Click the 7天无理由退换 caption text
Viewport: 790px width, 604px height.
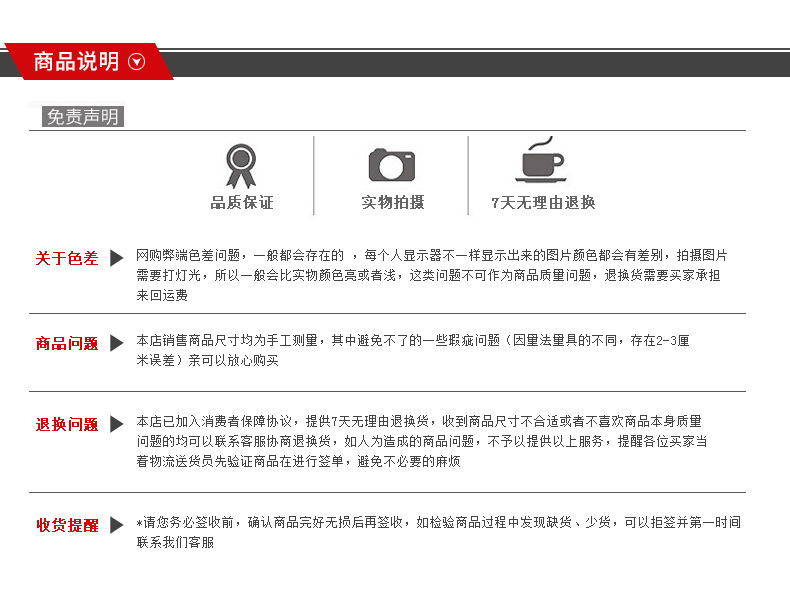pos(543,203)
